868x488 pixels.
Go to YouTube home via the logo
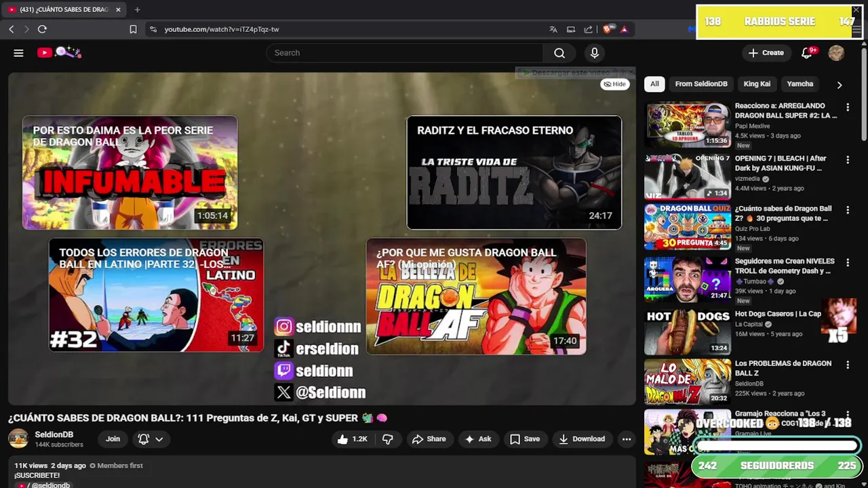pos(60,52)
